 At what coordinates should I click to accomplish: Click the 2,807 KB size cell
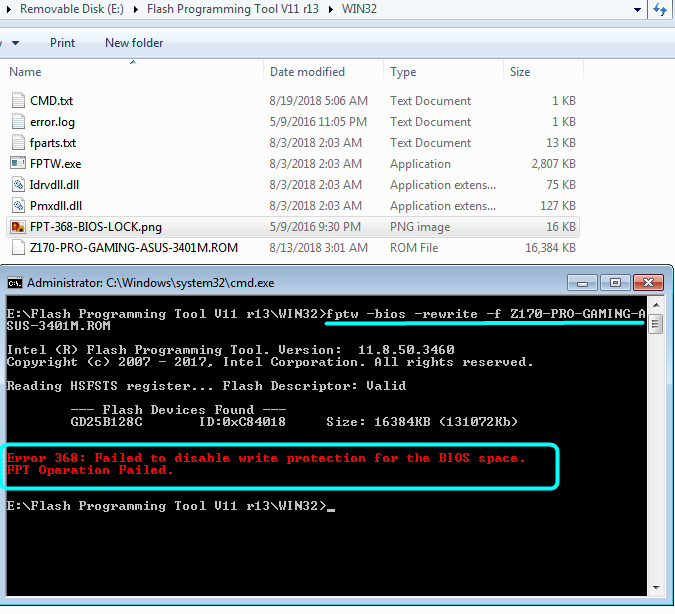click(x=554, y=164)
